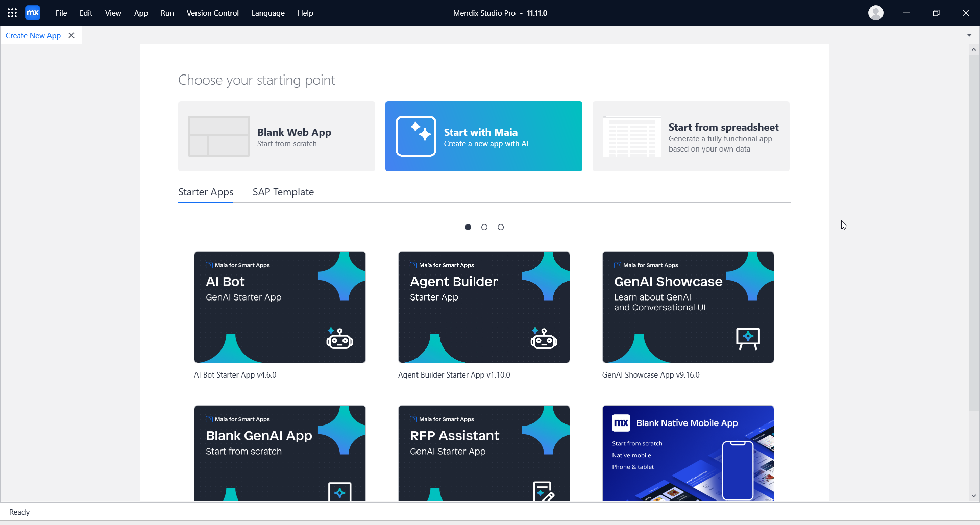Open the tab list dropdown arrow
The height and width of the screenshot is (525, 980).
[969, 35]
